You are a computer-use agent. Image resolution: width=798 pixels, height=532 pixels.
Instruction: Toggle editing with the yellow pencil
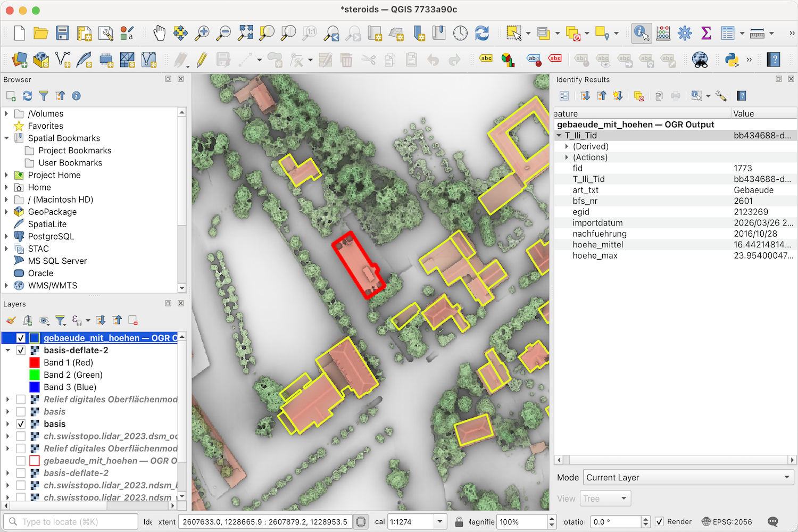pyautogui.click(x=202, y=60)
